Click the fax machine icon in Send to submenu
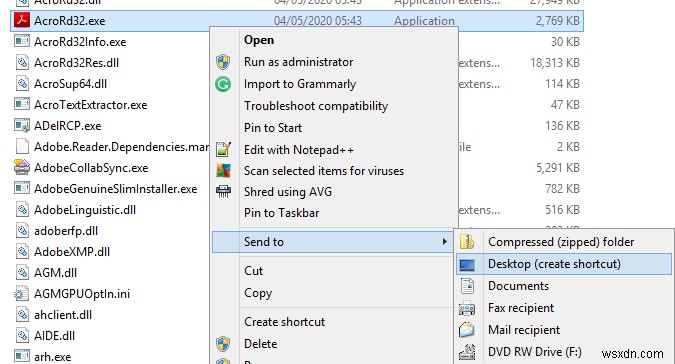The height and width of the screenshot is (364, 675). coord(467,308)
